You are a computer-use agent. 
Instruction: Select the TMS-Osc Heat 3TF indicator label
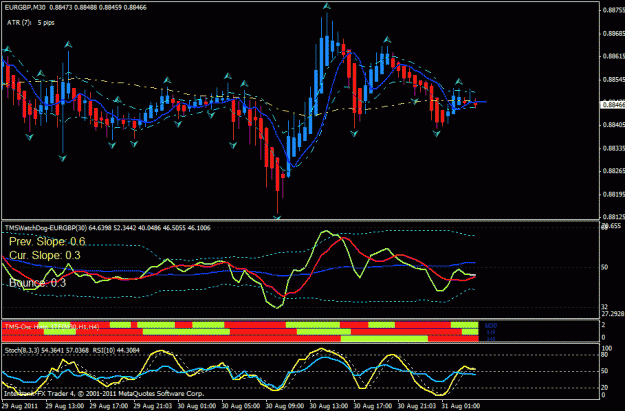52,327
